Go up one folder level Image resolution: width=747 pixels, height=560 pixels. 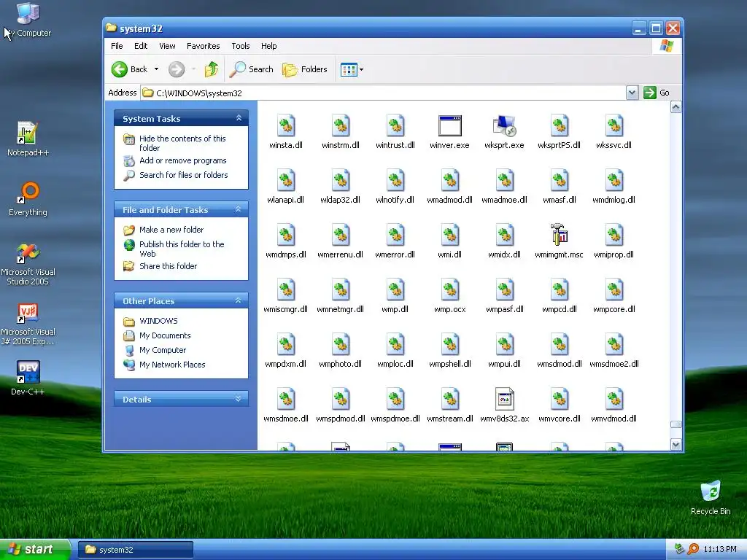pyautogui.click(x=211, y=69)
